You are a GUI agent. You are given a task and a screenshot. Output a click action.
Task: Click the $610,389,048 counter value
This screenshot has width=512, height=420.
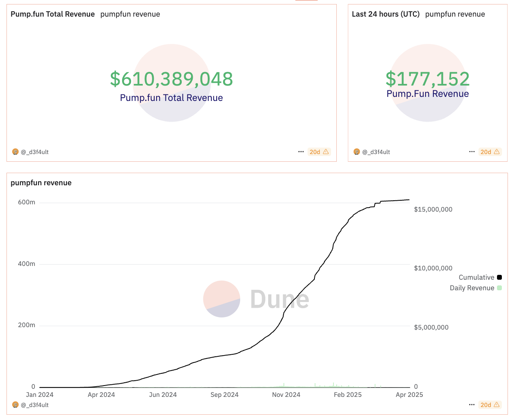pos(172,79)
